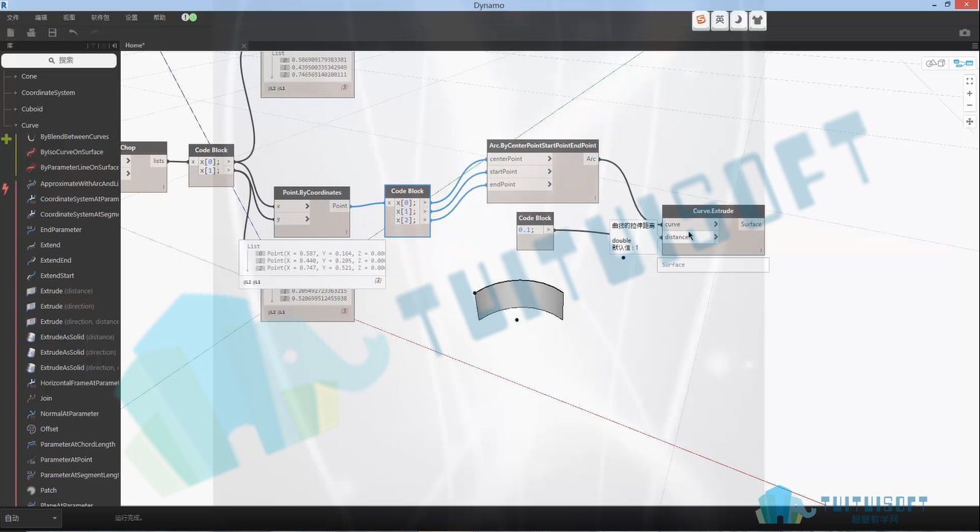Click the zoom to fit icon
Image resolution: width=980 pixels, height=532 pixels.
click(970, 81)
